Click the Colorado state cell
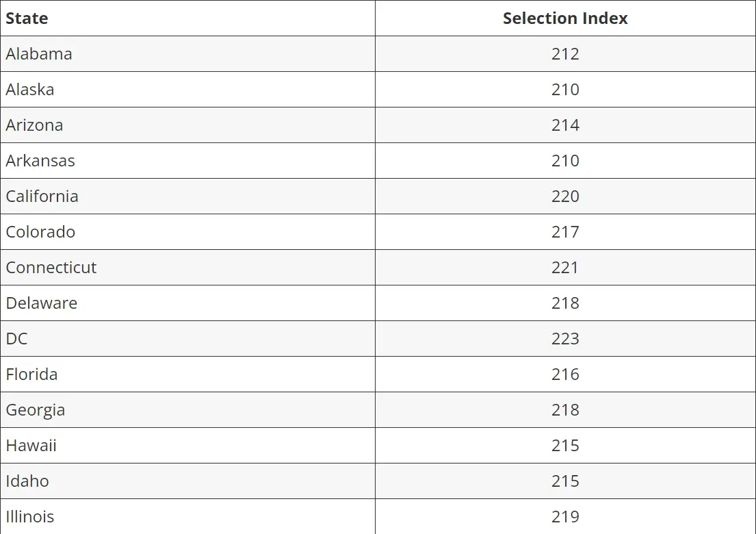Image resolution: width=756 pixels, height=534 pixels. click(x=41, y=232)
